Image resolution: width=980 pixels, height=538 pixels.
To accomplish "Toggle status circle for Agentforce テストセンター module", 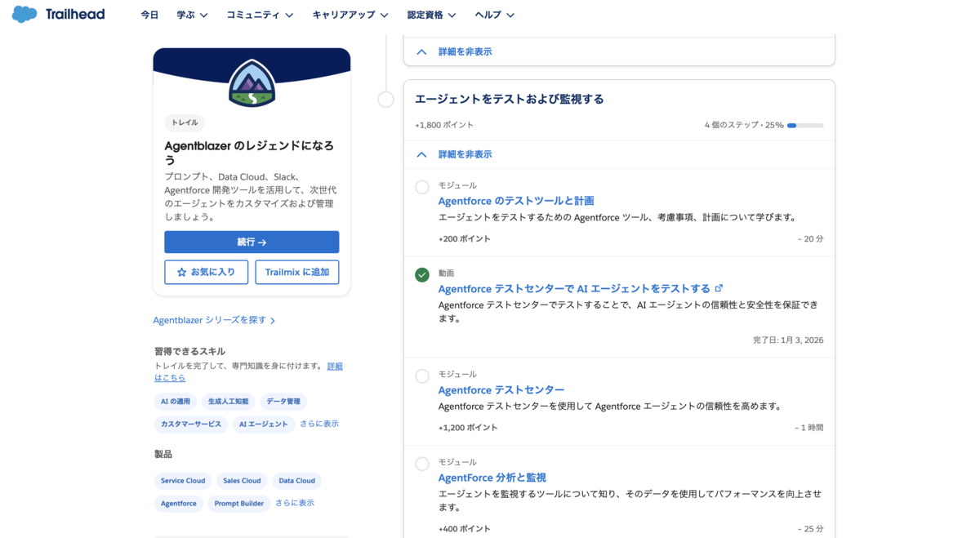I will [x=422, y=376].
